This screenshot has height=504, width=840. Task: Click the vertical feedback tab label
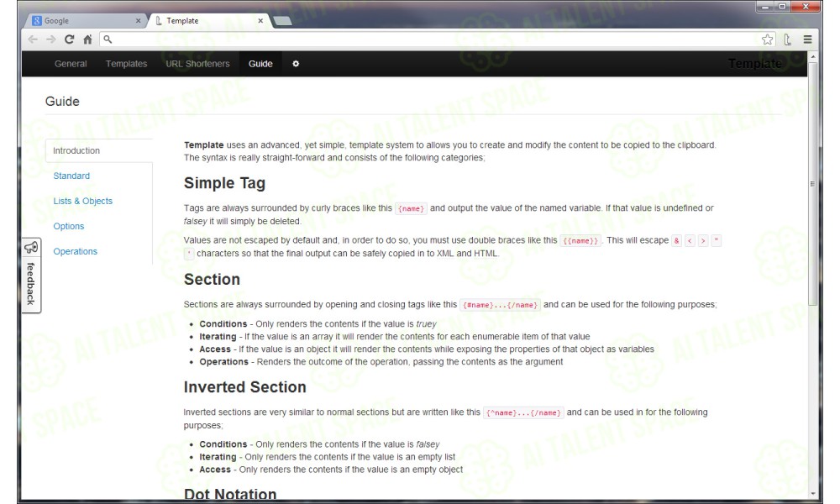[31, 284]
